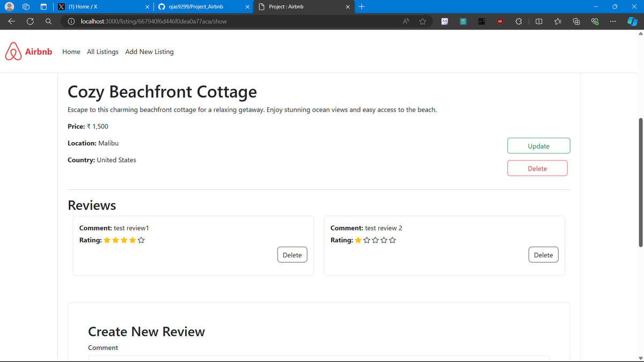Click the one-star rating on test review 2

coord(376,240)
